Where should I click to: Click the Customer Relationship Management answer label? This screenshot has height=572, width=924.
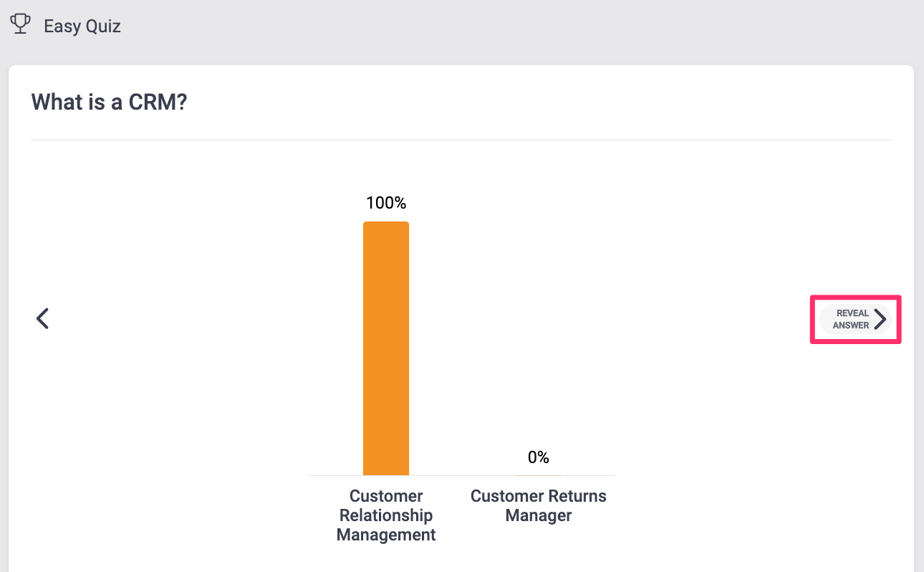[x=386, y=515]
